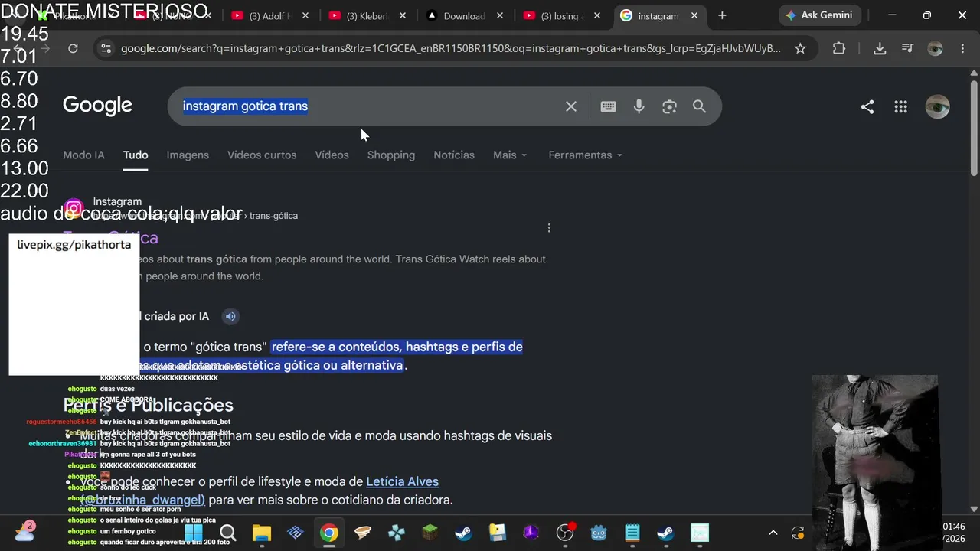Bookmark this page with the star
The width and height of the screenshot is (980, 551).
[x=800, y=48]
